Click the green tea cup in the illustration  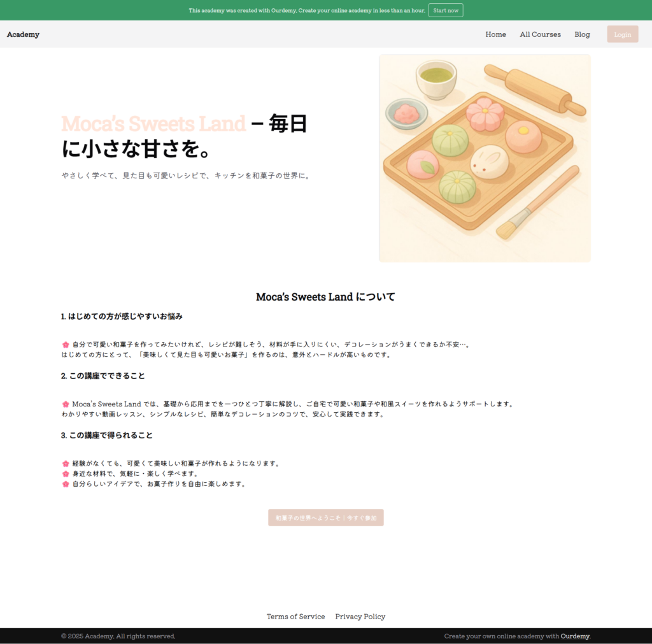point(436,78)
